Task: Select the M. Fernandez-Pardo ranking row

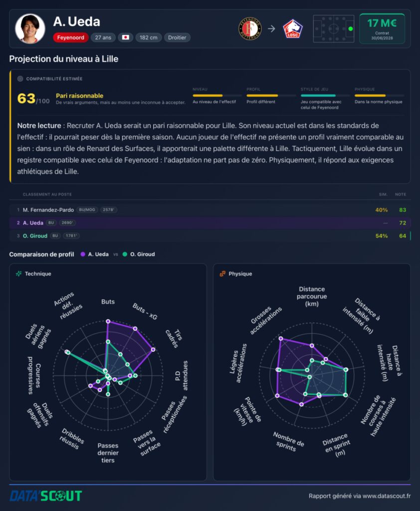Action: coord(210,210)
